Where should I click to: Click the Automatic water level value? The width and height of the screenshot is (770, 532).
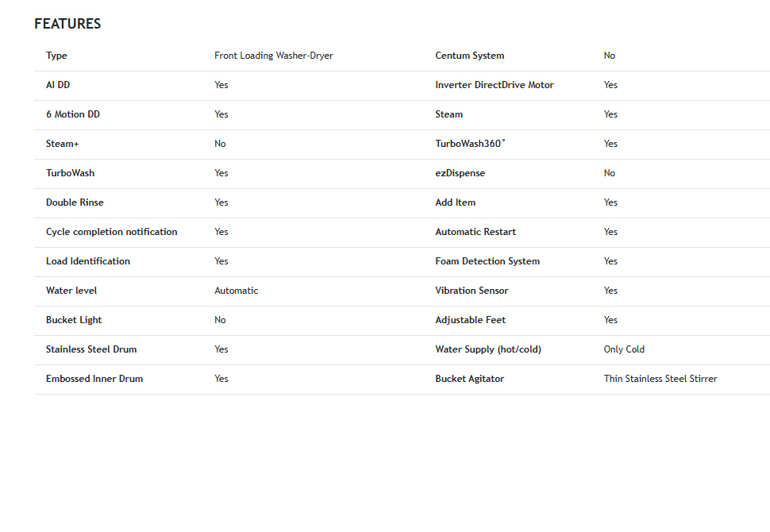point(237,291)
